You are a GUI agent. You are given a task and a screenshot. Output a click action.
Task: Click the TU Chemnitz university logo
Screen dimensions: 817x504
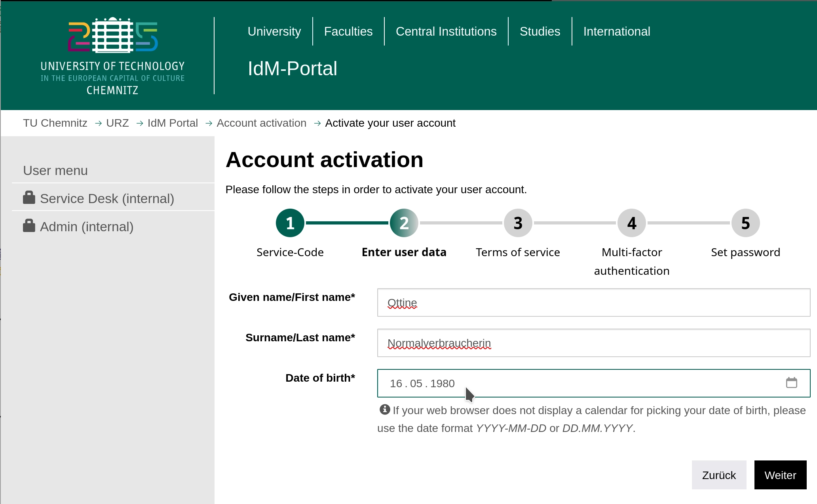[112, 55]
